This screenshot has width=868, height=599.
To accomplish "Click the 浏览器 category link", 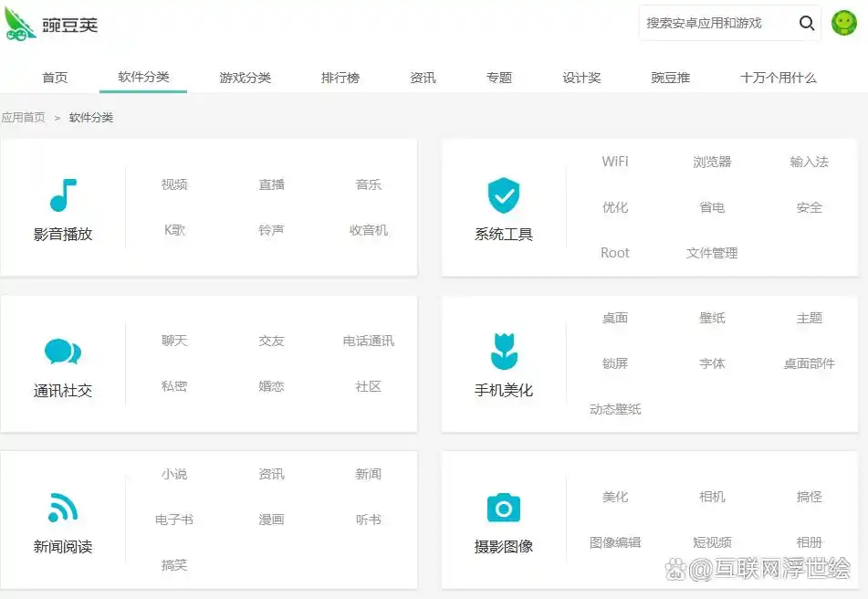I will 712,161.
